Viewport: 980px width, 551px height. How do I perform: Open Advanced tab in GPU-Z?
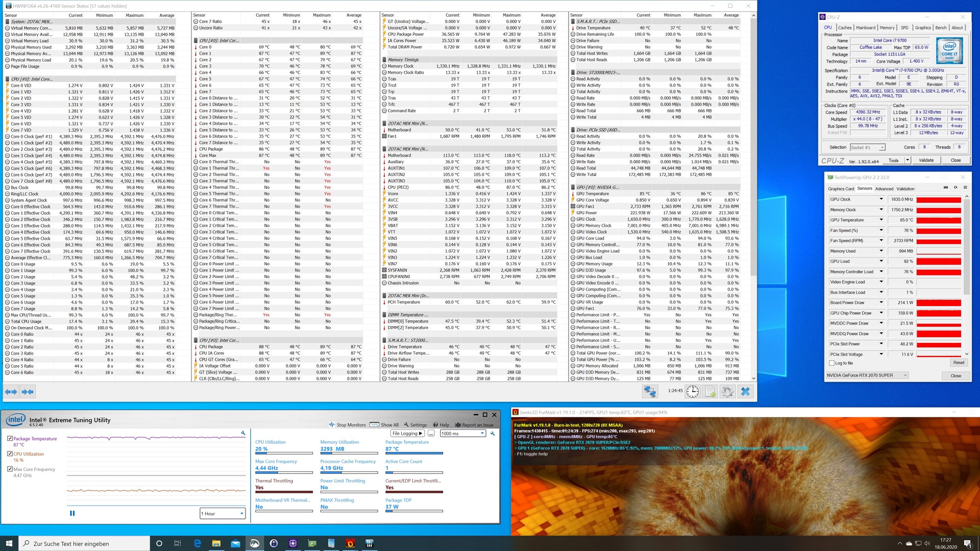coord(884,189)
